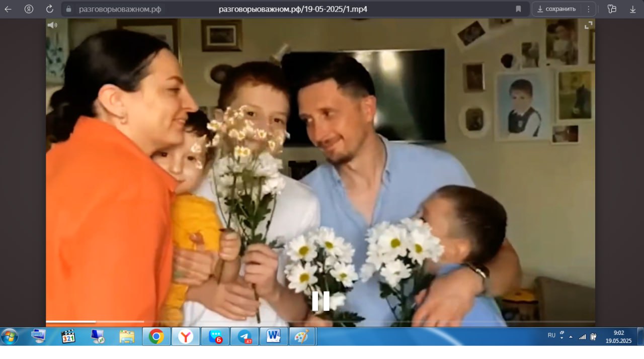The height and width of the screenshot is (359, 644).
Task: Open the power tray icon
Action: click(594, 337)
